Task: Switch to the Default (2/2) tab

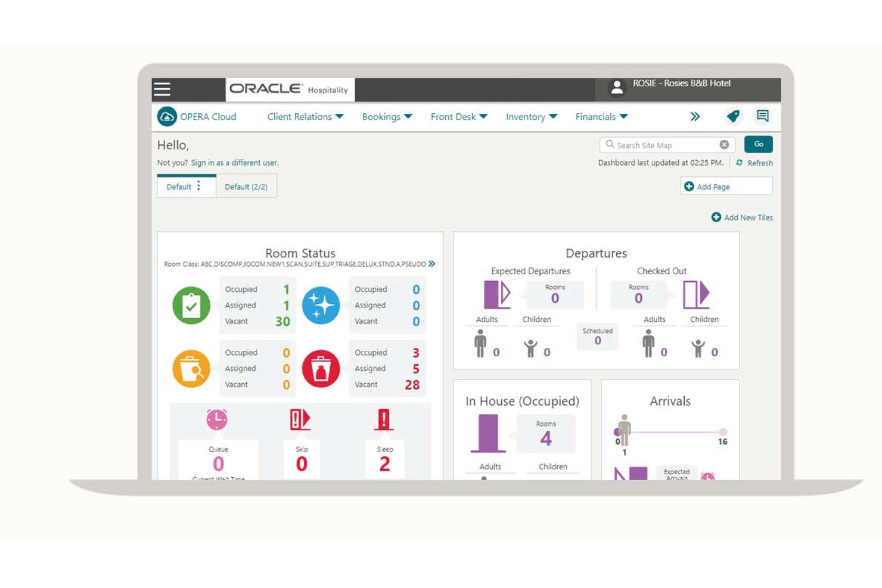Action: 246,186
